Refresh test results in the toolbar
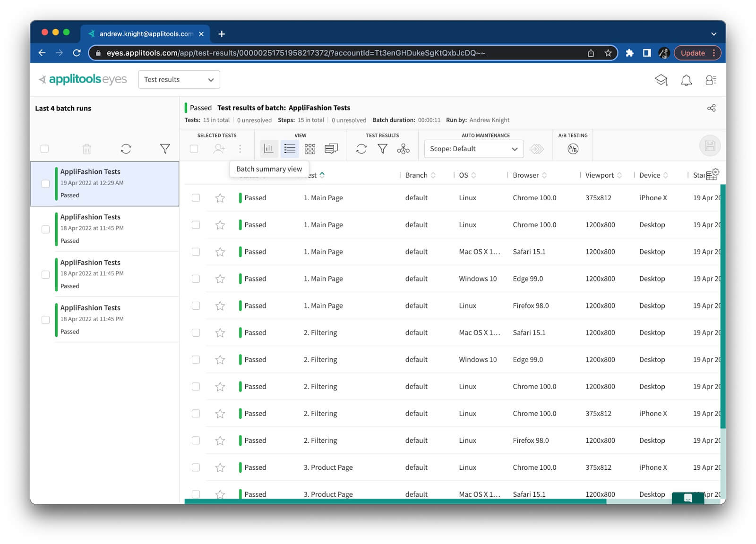 [x=361, y=149]
